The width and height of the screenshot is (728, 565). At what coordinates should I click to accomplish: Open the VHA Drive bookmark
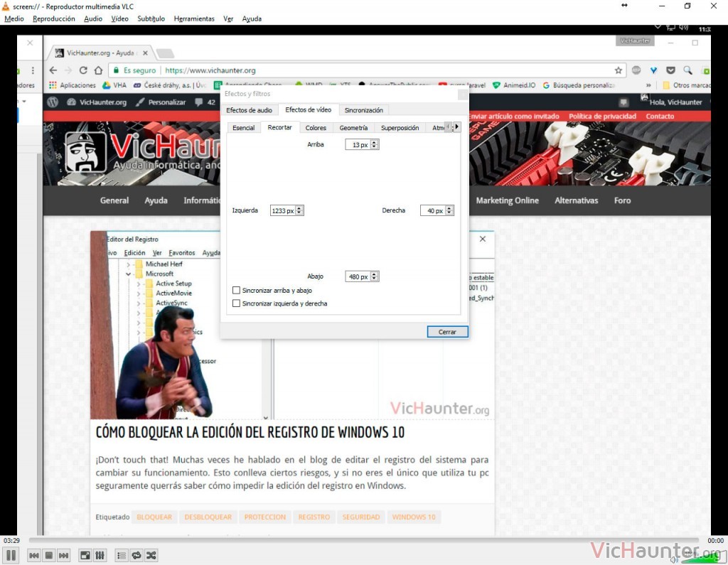tap(114, 85)
